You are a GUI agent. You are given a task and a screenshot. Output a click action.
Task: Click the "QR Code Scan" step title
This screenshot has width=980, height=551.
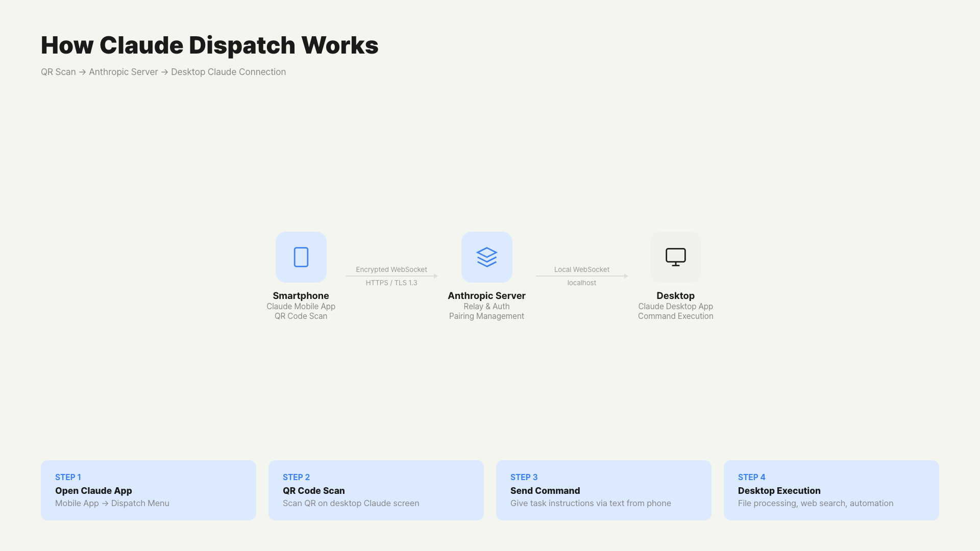[x=313, y=490]
